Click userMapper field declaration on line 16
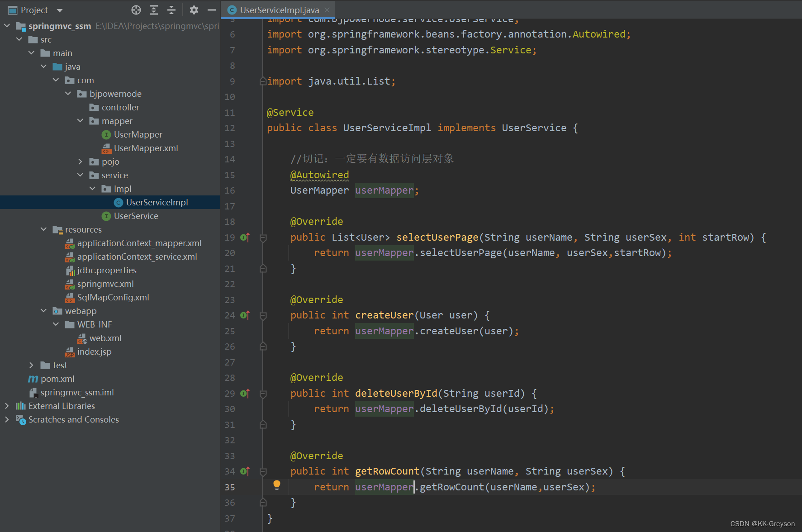802x532 pixels. pos(384,190)
